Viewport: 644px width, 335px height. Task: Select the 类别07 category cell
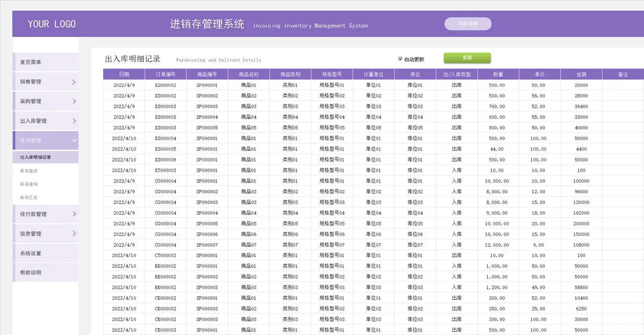290,245
